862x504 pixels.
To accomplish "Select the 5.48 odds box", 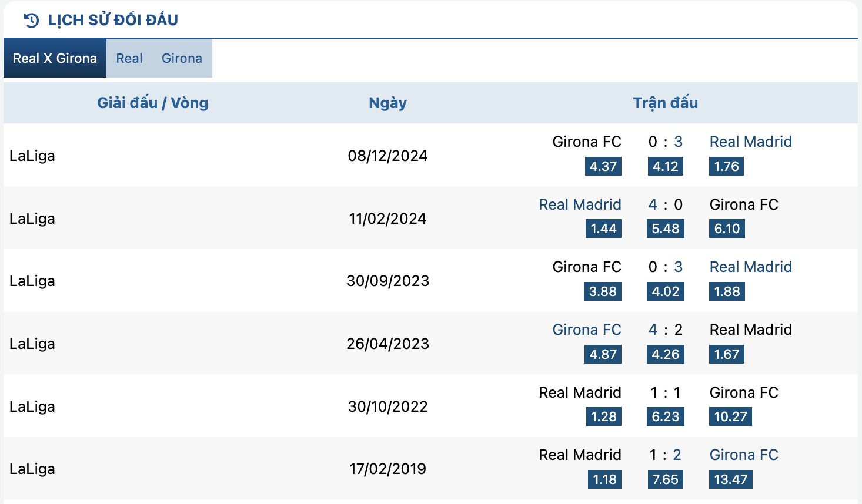I will click(666, 229).
